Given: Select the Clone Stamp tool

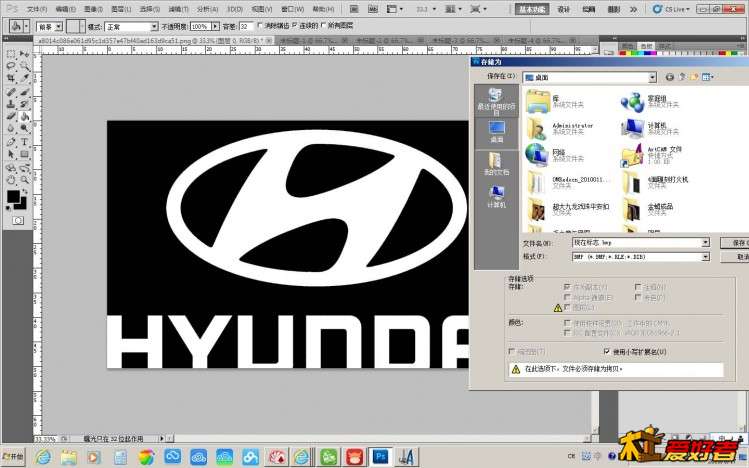Looking at the screenshot, I should [x=11, y=104].
